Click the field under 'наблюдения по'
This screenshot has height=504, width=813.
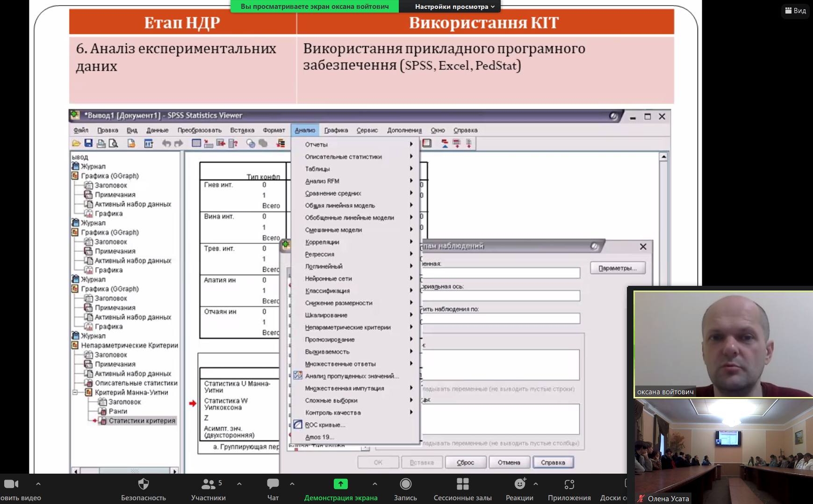click(x=500, y=319)
